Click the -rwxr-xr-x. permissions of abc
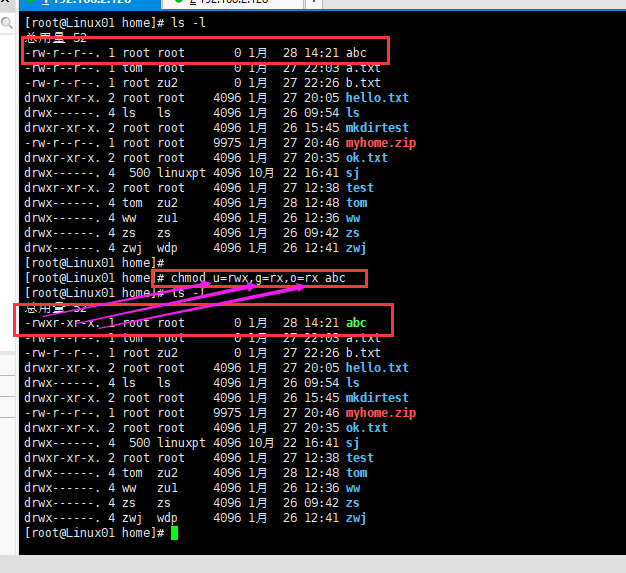 click(62, 323)
